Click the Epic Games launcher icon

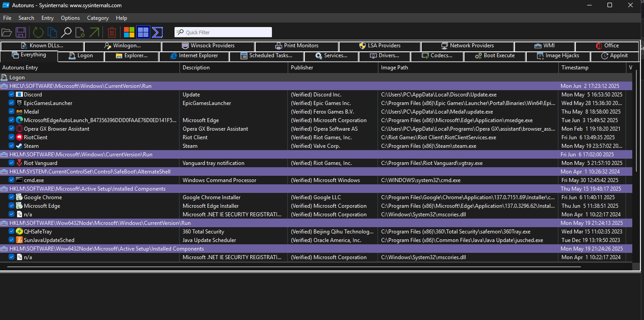19,103
